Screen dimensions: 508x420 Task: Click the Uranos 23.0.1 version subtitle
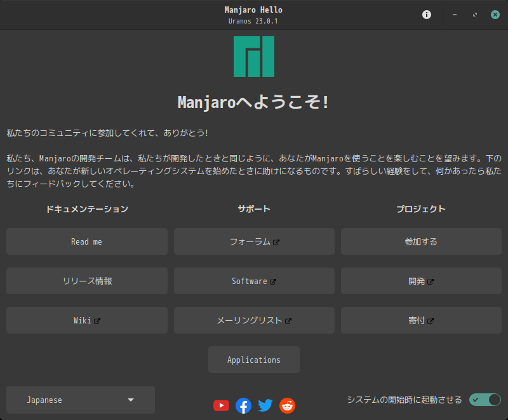pos(253,21)
